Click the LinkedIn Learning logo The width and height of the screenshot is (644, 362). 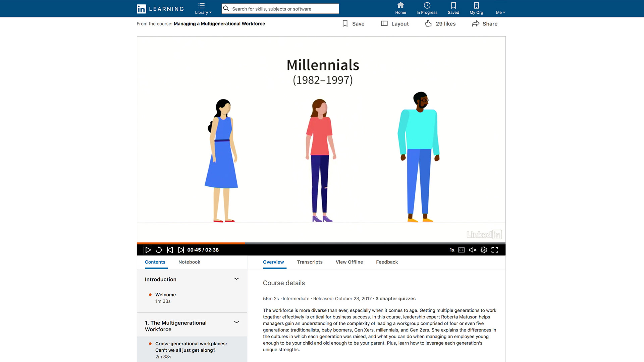tap(160, 9)
